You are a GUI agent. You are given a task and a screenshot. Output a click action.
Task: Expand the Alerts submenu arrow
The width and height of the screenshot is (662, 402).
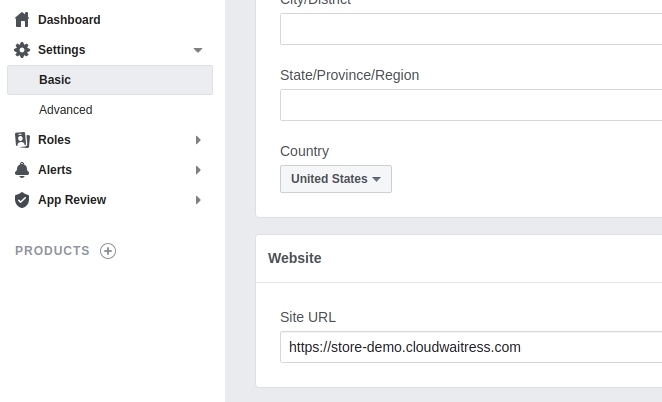[198, 170]
